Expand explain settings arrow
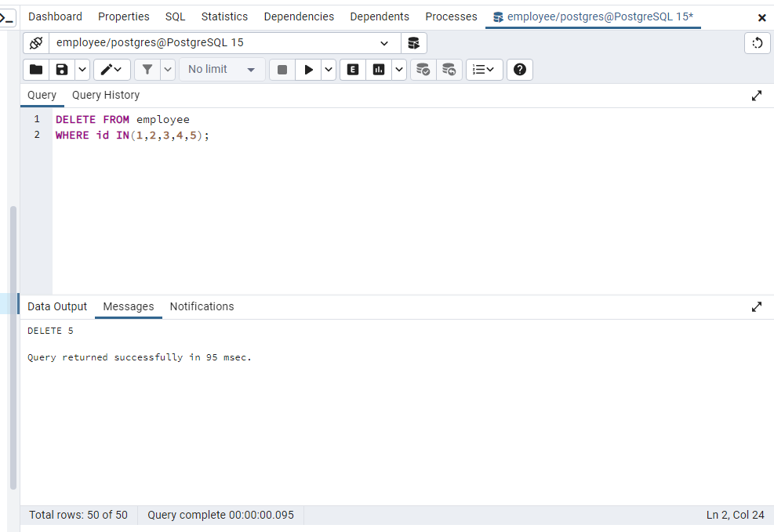Screen dimensions: 774x532 pyautogui.click(x=399, y=70)
